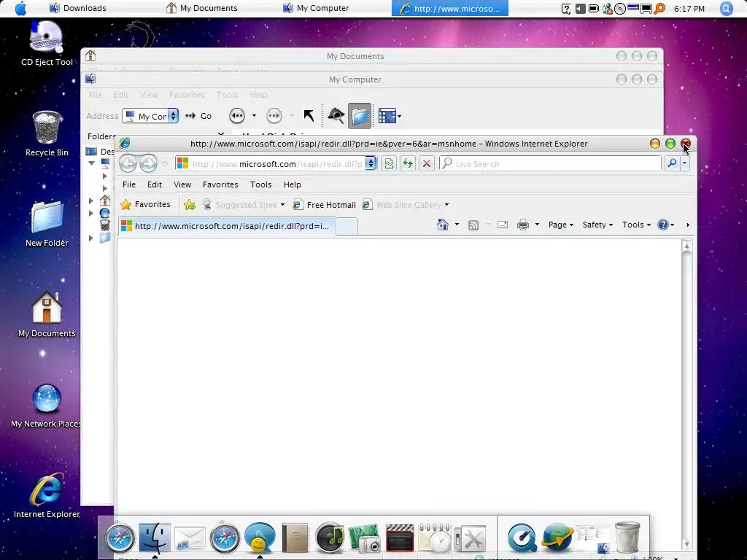Open the Help menu in Internet Explorer

tap(292, 184)
